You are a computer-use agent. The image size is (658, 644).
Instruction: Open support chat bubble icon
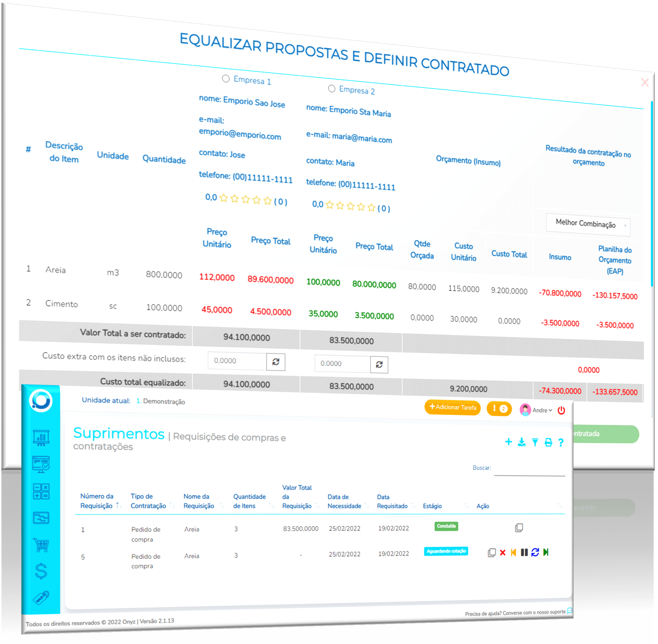click(570, 611)
